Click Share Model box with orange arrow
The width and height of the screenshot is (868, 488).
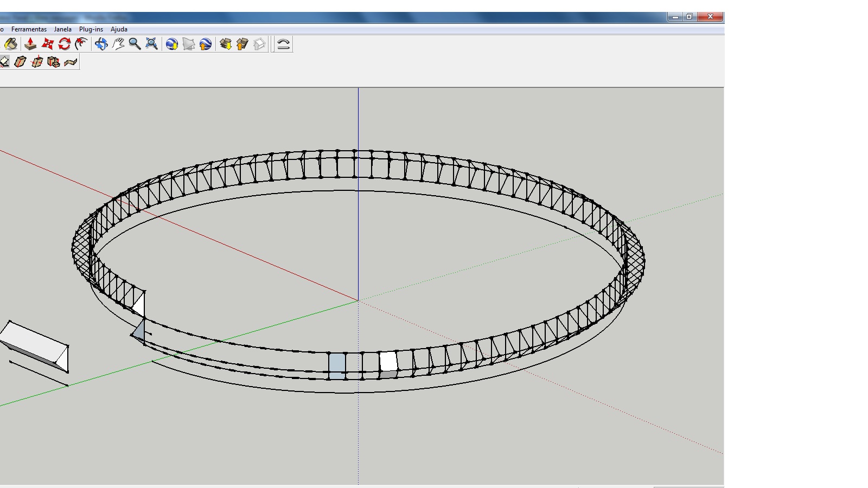pyautogui.click(x=242, y=44)
